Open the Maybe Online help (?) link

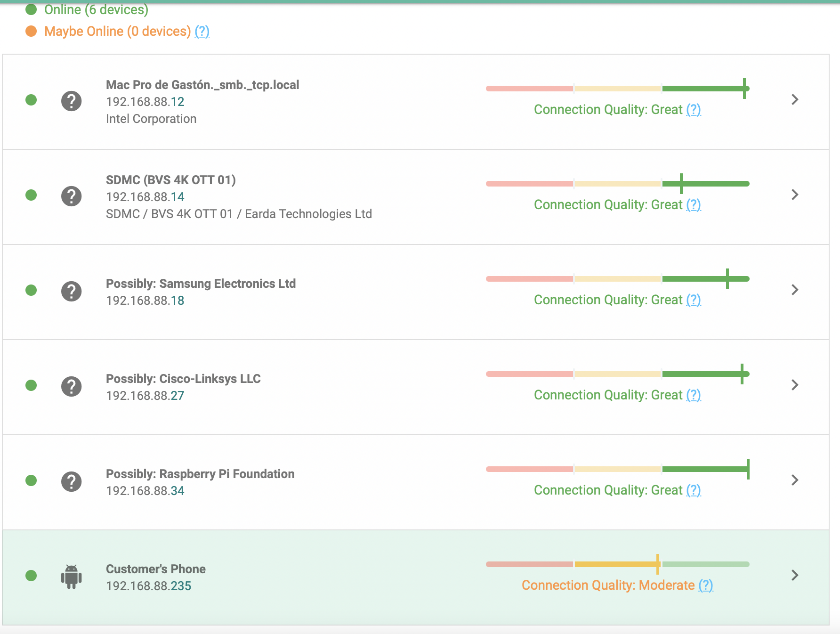coord(202,32)
